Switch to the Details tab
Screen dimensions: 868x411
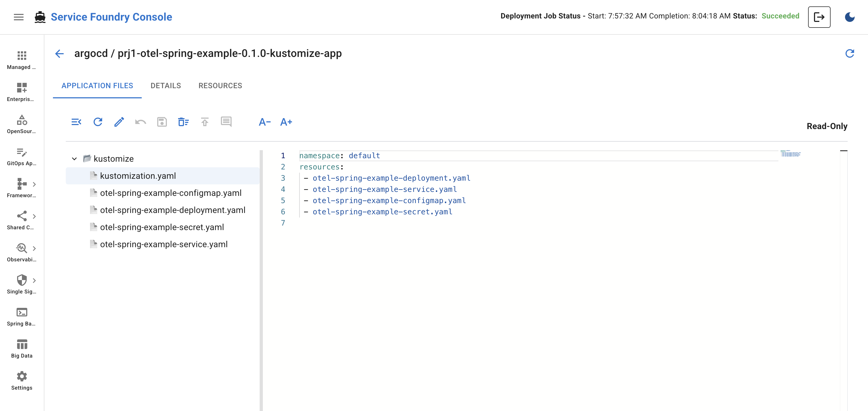tap(166, 86)
